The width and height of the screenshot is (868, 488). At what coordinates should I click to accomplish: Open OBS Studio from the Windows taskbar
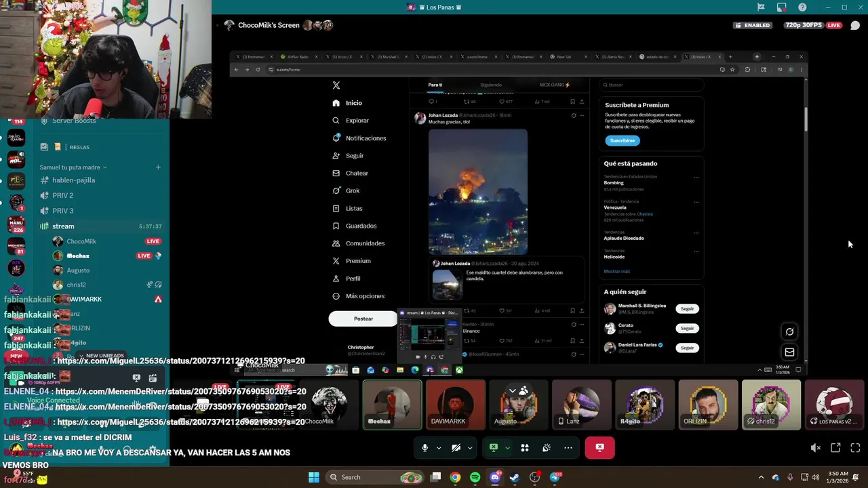(535, 477)
